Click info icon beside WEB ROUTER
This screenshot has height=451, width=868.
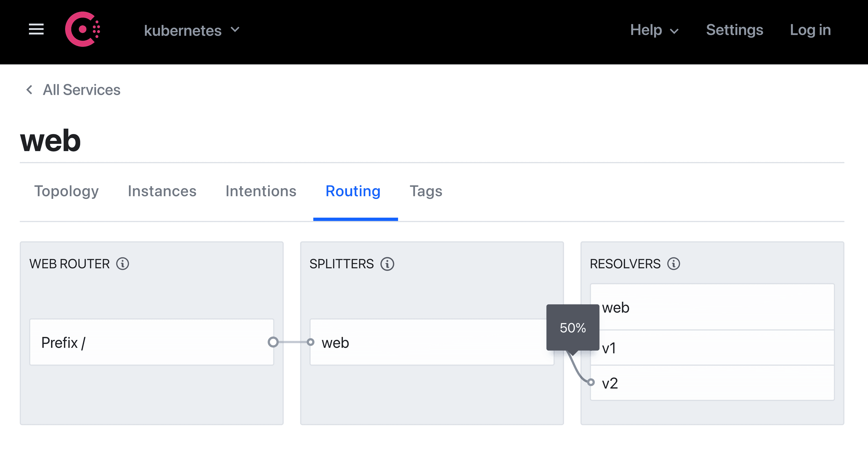(123, 264)
